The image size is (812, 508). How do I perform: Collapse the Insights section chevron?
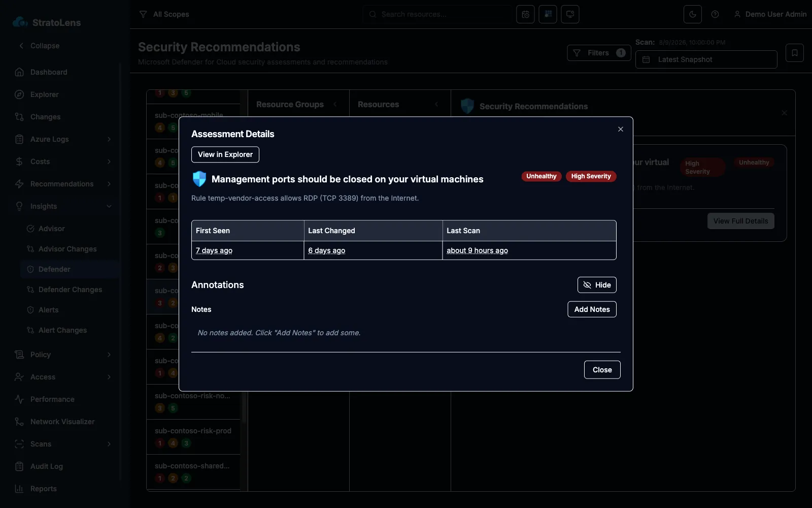(x=109, y=206)
